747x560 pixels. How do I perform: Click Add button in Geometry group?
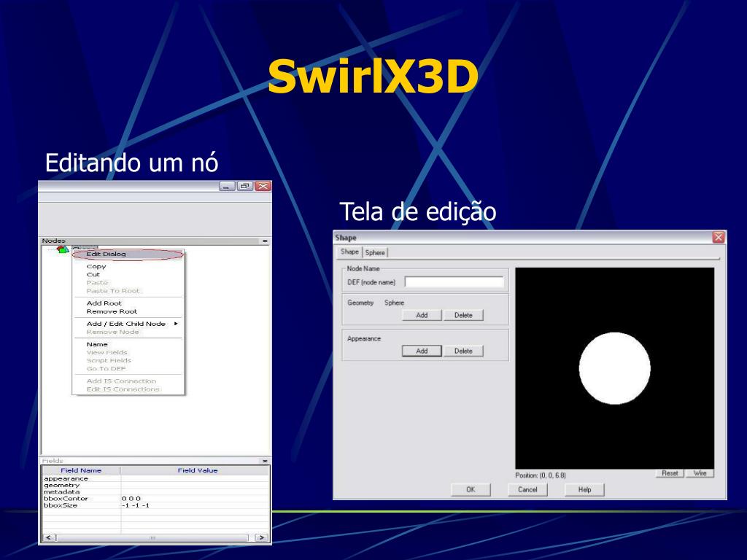click(x=422, y=315)
